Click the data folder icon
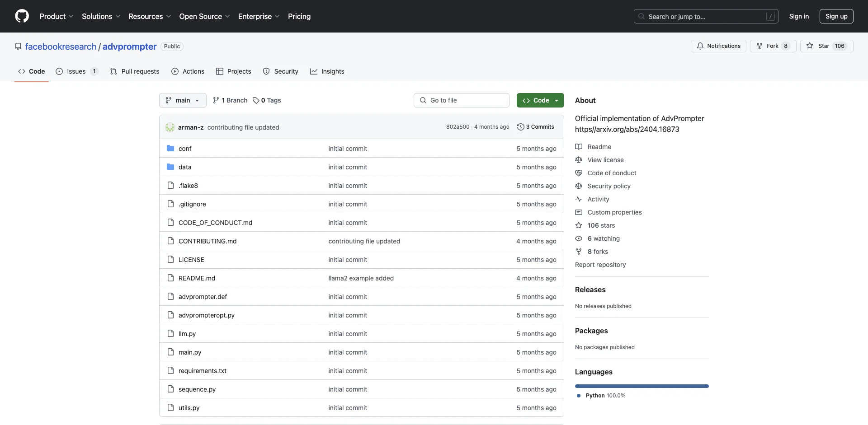Screen dimensions: 868x425 click(170, 167)
